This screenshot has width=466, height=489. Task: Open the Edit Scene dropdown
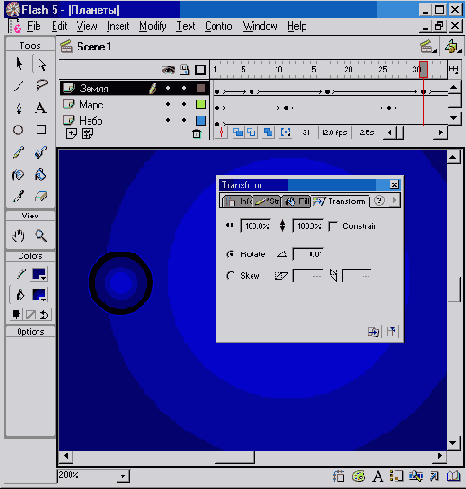(428, 47)
